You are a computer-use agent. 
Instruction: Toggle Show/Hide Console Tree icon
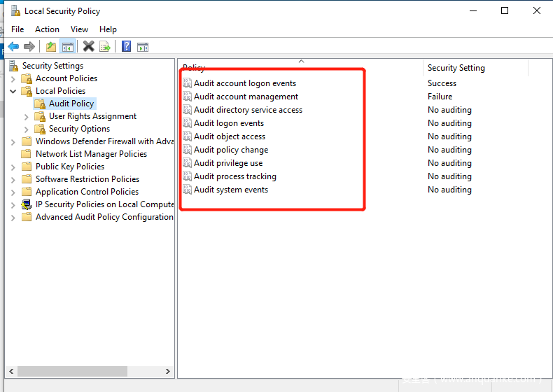(68, 46)
